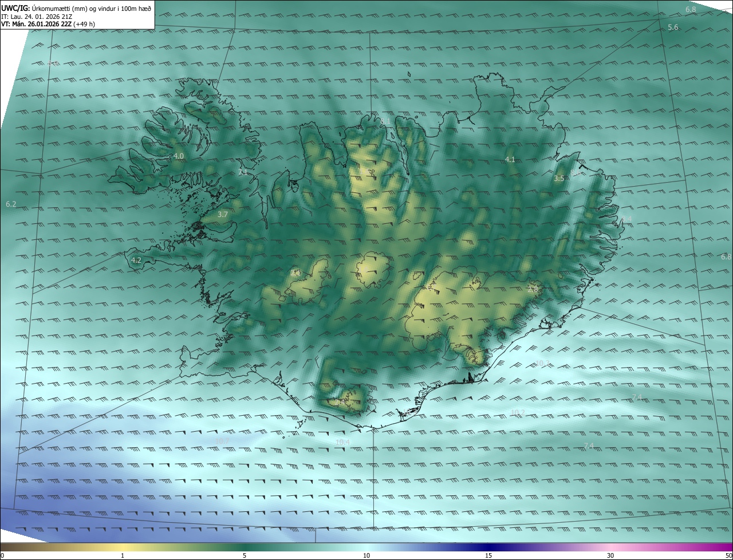Click the 6.8 value just above 5.6

691,9
